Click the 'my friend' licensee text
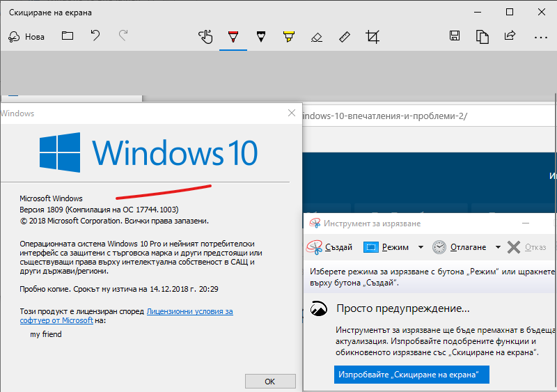The width and height of the screenshot is (557, 392). click(x=46, y=334)
